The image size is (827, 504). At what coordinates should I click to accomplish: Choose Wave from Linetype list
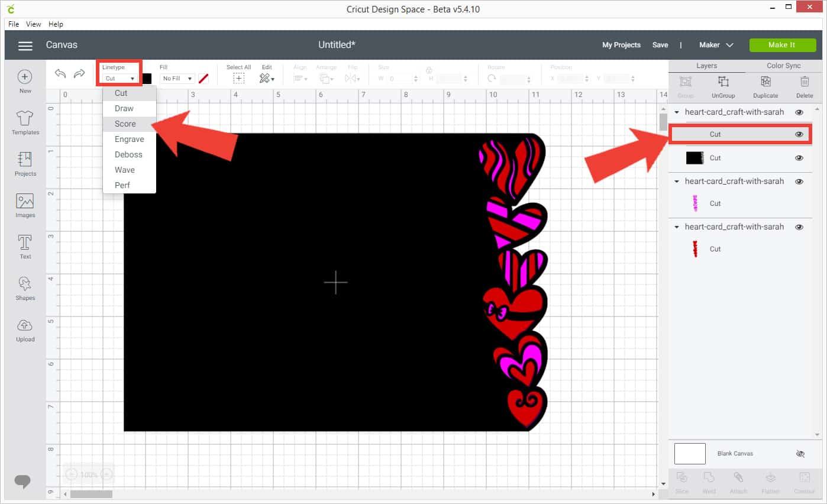[x=129, y=170]
